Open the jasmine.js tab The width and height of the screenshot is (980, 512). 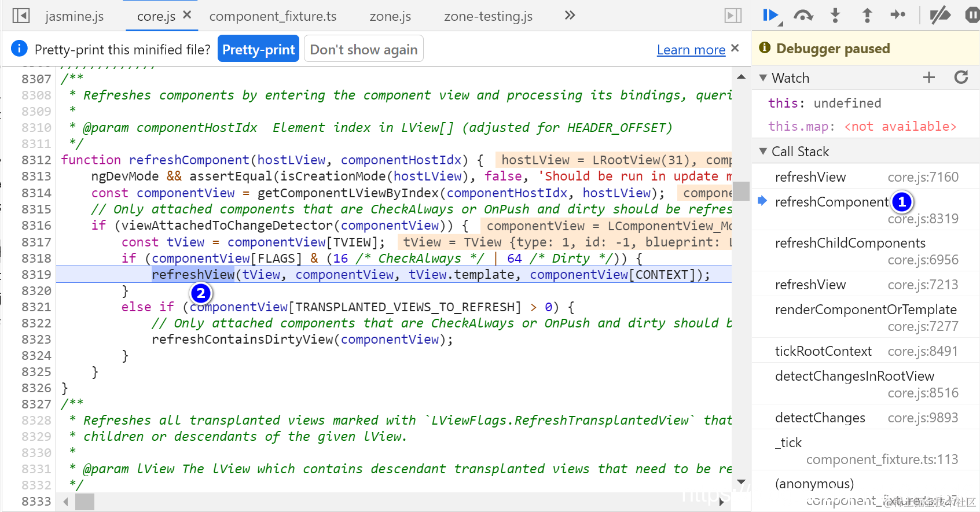tap(75, 16)
